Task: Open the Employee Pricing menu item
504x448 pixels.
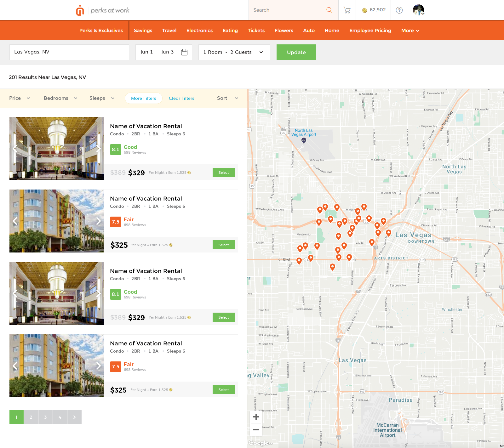Action: [370, 31]
